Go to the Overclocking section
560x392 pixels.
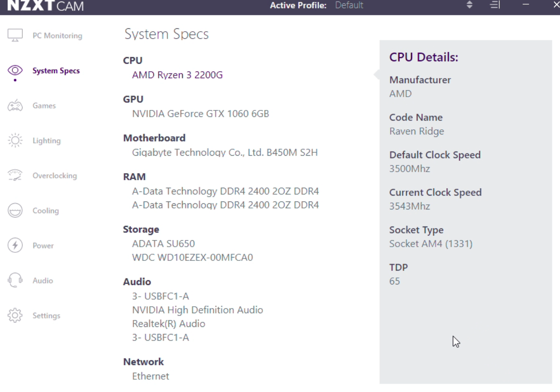pos(54,175)
